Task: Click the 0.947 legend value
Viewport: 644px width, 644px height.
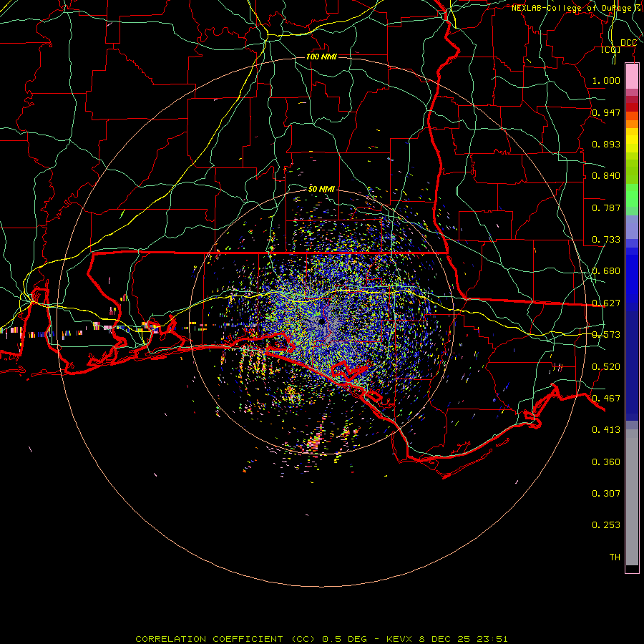Action: point(606,112)
